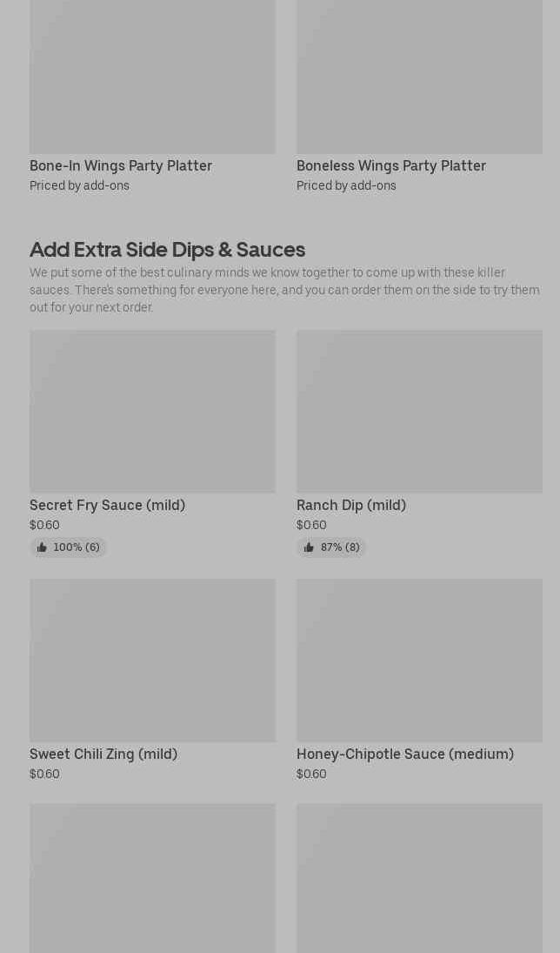Select Secret Fry Sauce (mild) photo
Image resolution: width=560 pixels, height=953 pixels.
pos(152,411)
